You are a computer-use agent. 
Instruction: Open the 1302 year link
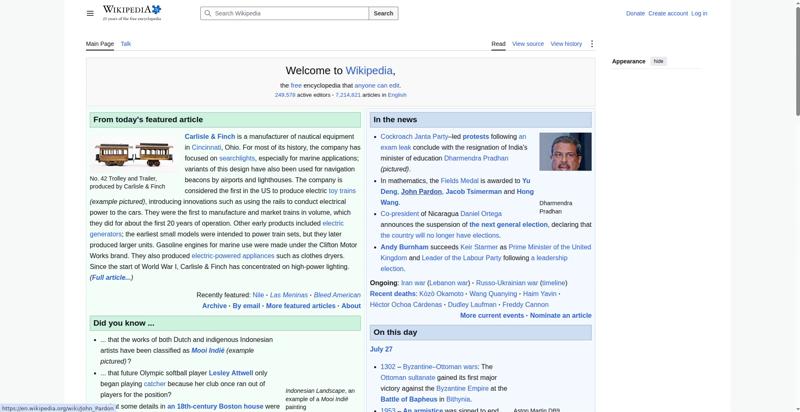click(388, 367)
